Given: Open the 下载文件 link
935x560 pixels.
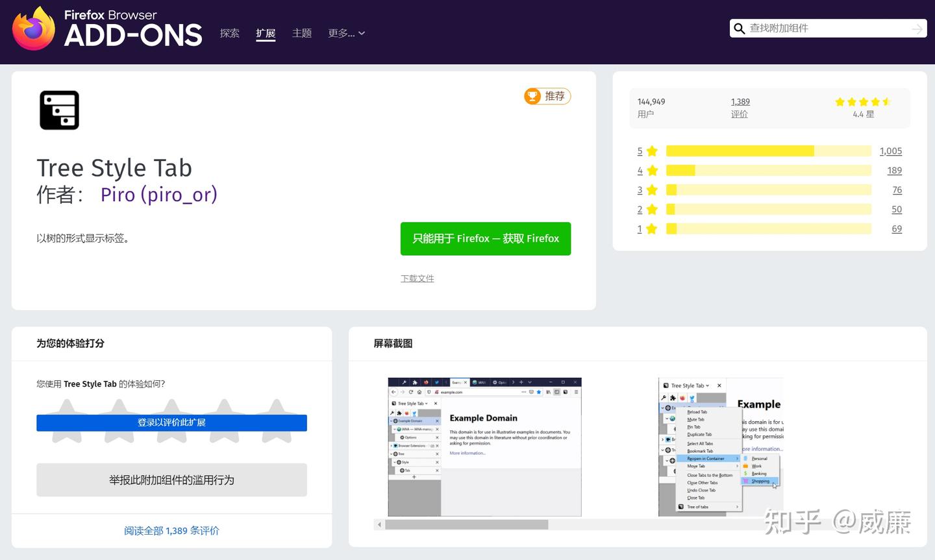Looking at the screenshot, I should 417,278.
